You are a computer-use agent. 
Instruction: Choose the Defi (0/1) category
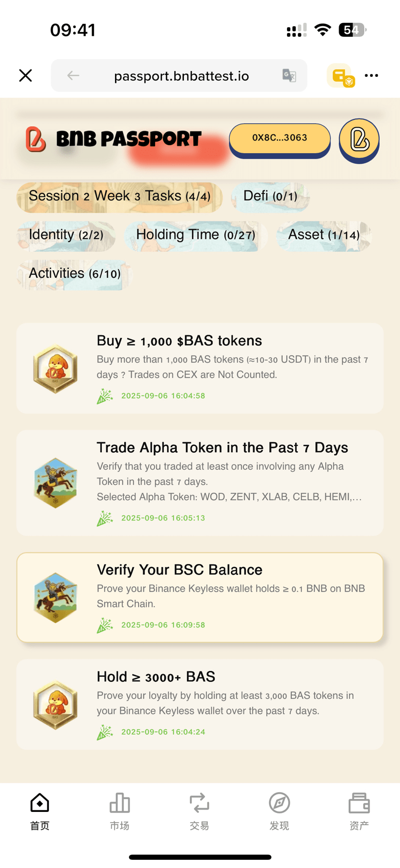(x=270, y=197)
